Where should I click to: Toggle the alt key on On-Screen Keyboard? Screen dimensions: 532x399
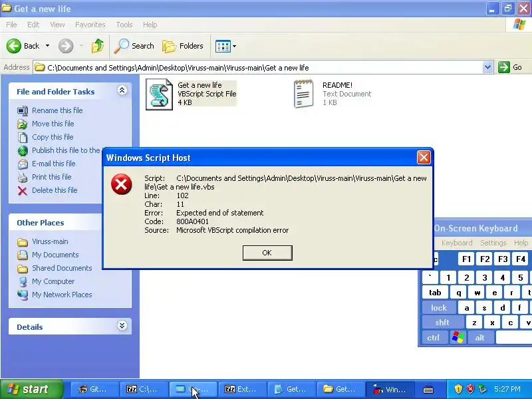click(x=479, y=338)
